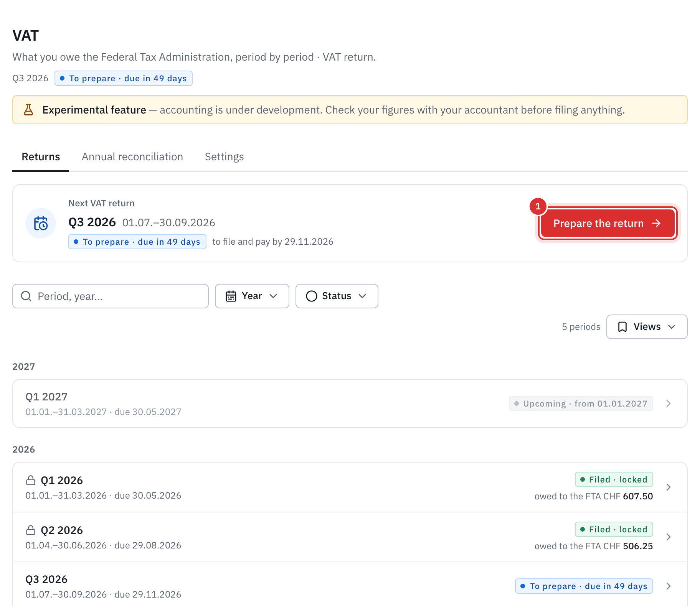Click the 2027 year group heading
This screenshot has width=700, height=606.
24,367
